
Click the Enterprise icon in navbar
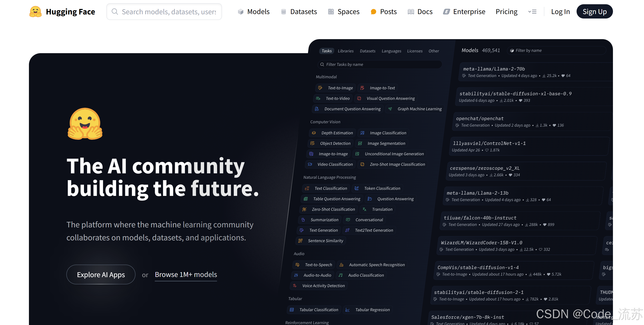[x=446, y=12]
